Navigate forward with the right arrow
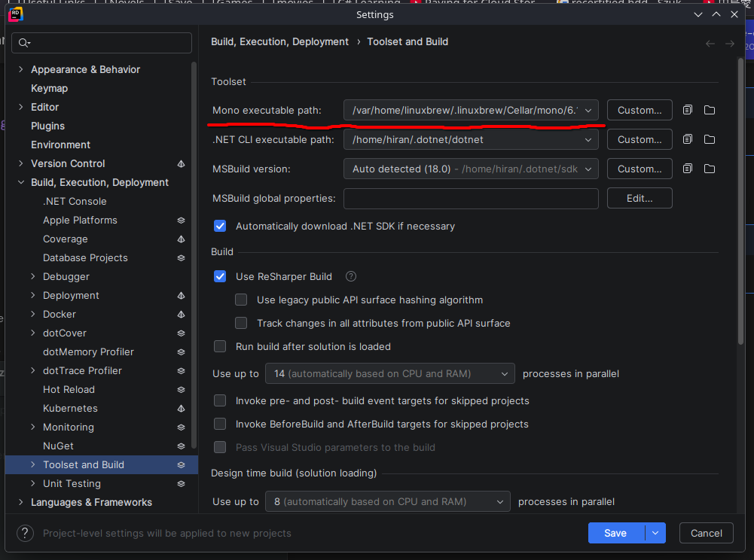Viewport: 754px width, 560px height. pos(729,44)
